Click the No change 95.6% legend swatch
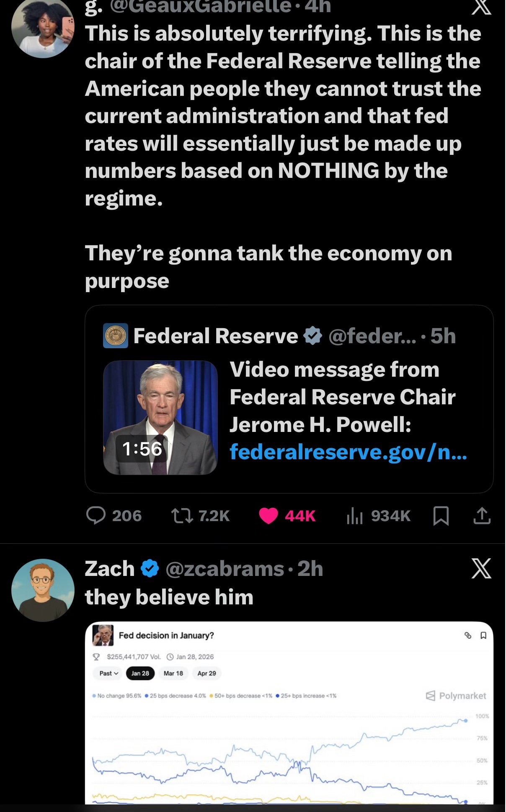The height and width of the screenshot is (812, 506). pos(94,696)
